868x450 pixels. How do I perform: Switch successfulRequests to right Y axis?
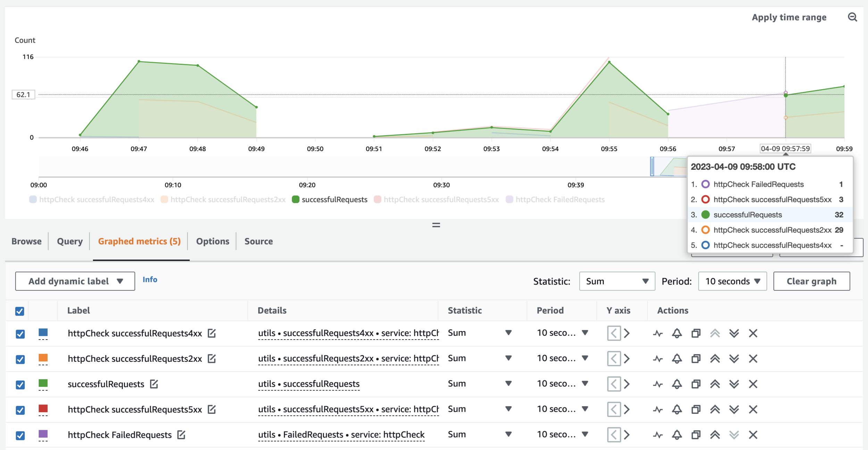627,384
